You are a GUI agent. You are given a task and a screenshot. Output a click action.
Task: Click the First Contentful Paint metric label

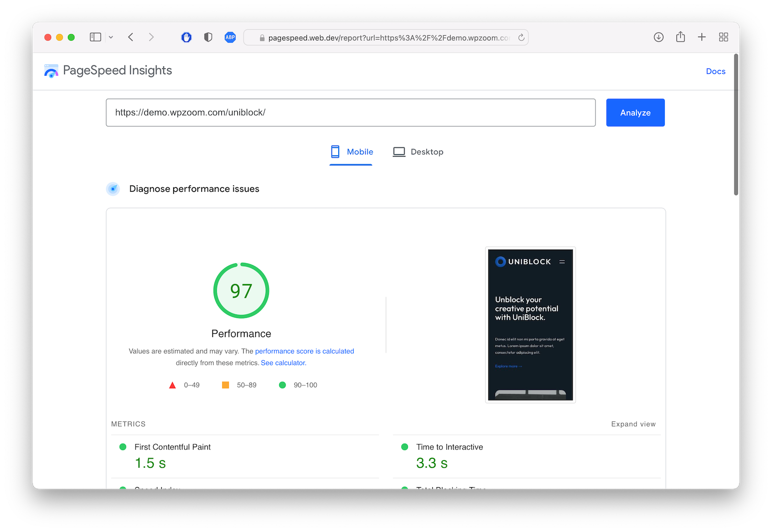(x=173, y=447)
